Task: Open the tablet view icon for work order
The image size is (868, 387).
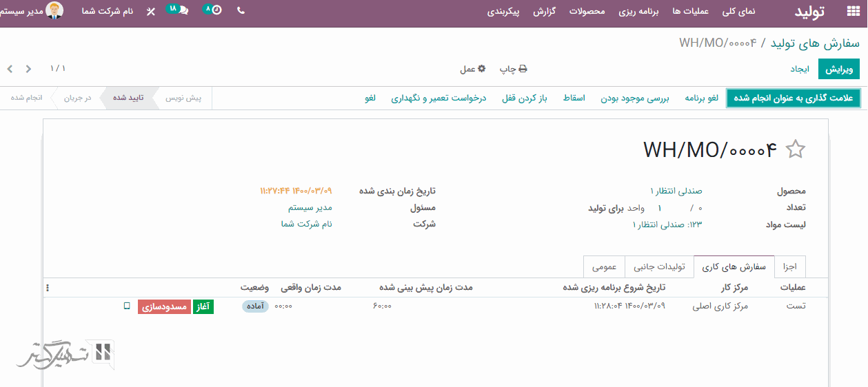Action: (x=127, y=306)
